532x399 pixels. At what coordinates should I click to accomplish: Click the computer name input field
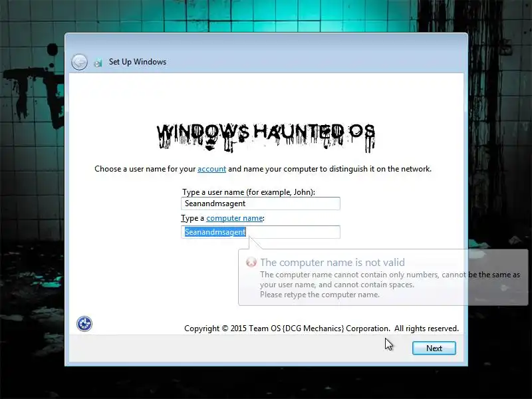coord(261,232)
